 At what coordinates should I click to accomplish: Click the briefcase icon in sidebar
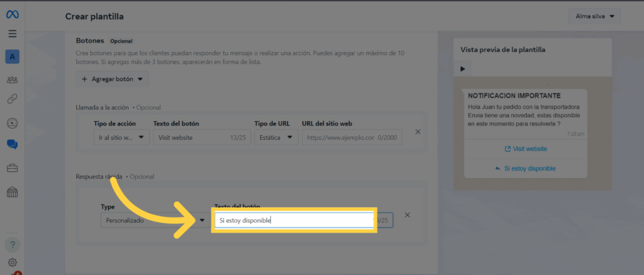coord(13,168)
